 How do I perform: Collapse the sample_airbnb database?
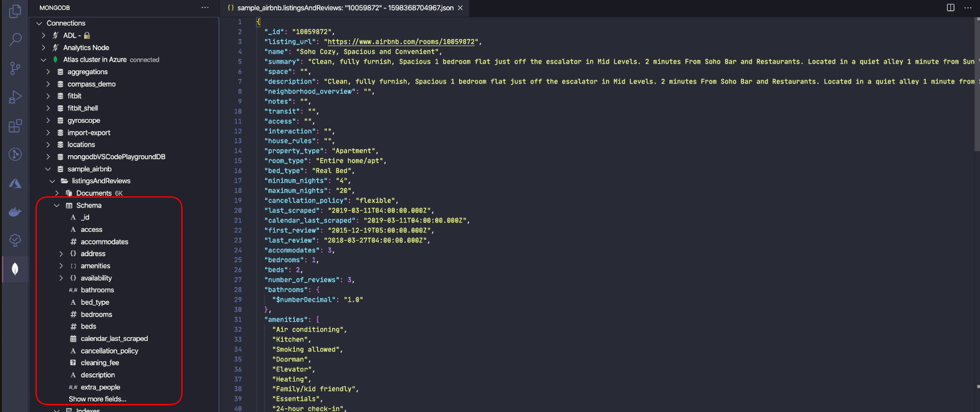[x=48, y=169]
